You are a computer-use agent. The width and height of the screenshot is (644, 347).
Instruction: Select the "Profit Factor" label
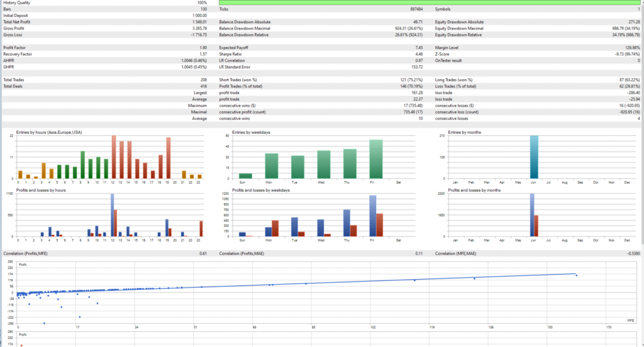[x=14, y=48]
